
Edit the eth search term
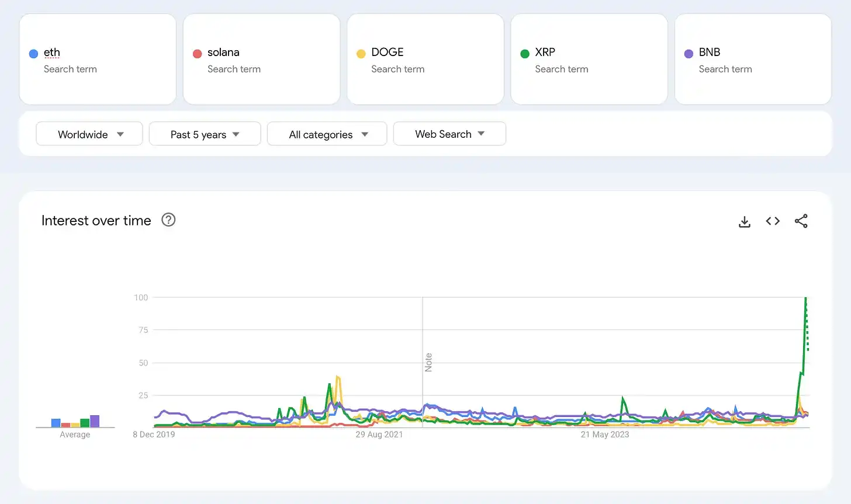click(52, 53)
